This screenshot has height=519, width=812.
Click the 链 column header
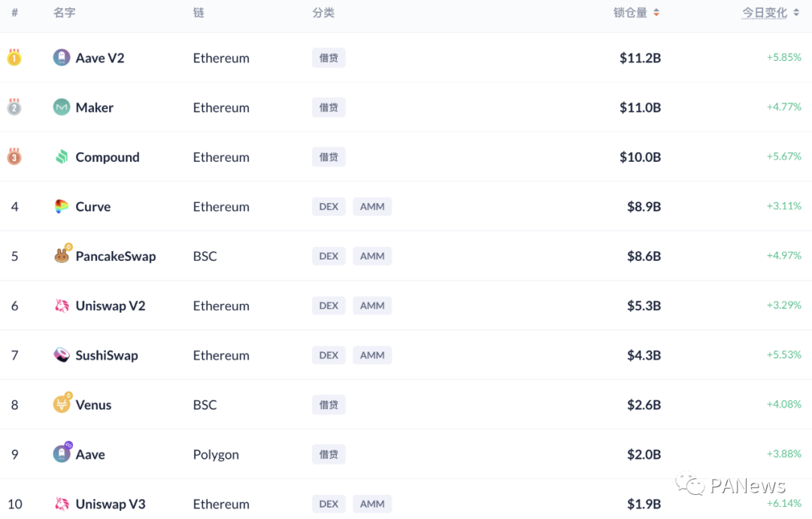click(198, 13)
